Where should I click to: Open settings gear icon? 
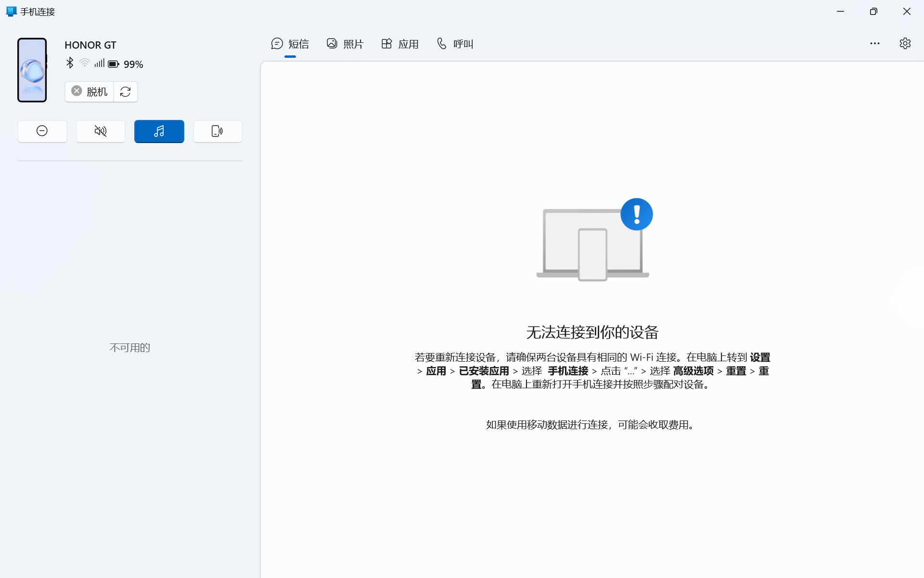point(905,43)
